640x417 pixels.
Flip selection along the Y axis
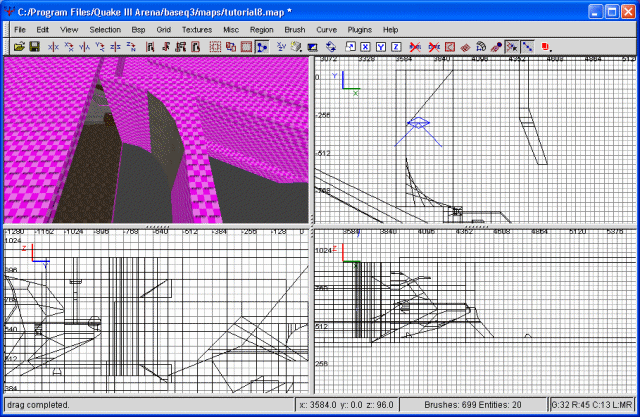(x=84, y=47)
